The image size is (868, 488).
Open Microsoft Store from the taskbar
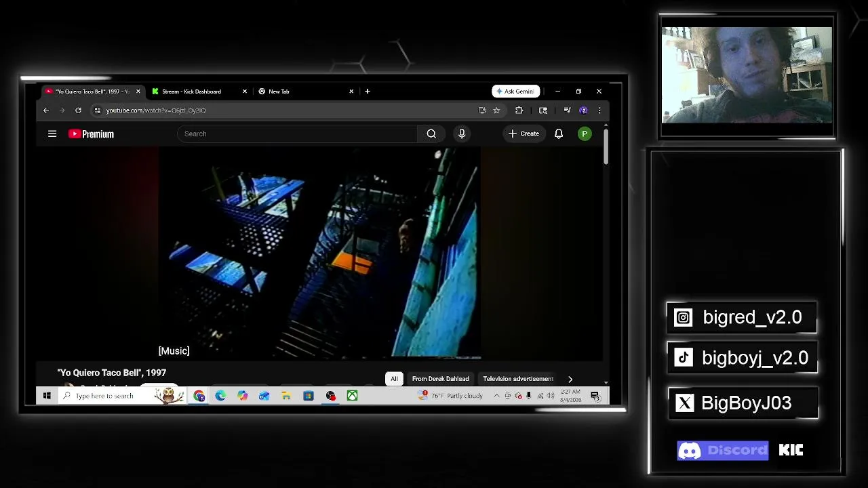309,396
